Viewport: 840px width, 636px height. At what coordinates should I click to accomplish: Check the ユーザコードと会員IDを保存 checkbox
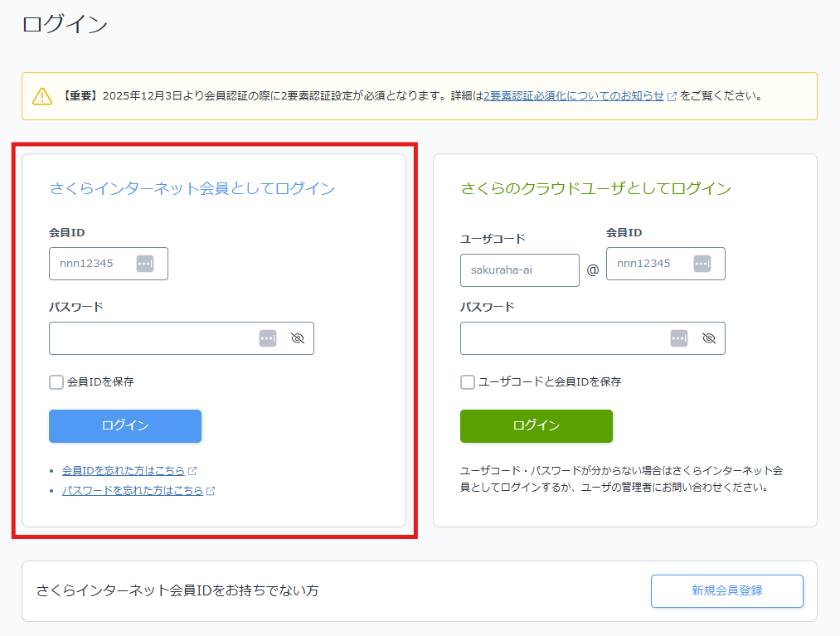tap(468, 382)
